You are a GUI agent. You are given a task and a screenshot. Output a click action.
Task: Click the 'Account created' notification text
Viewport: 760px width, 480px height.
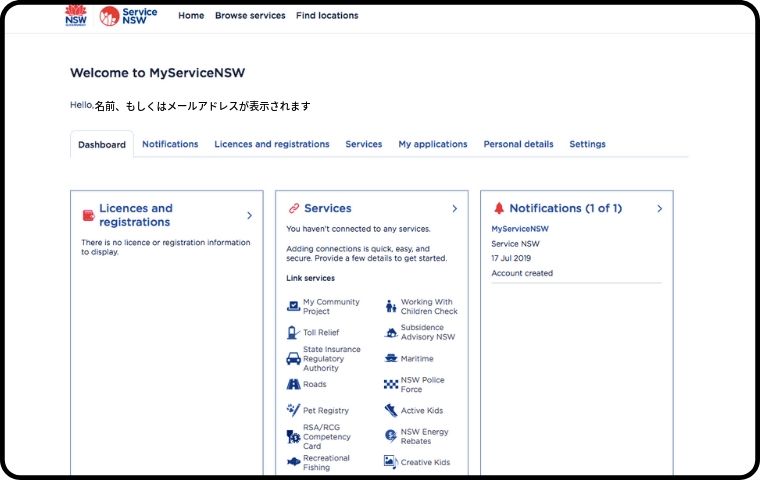pos(522,273)
